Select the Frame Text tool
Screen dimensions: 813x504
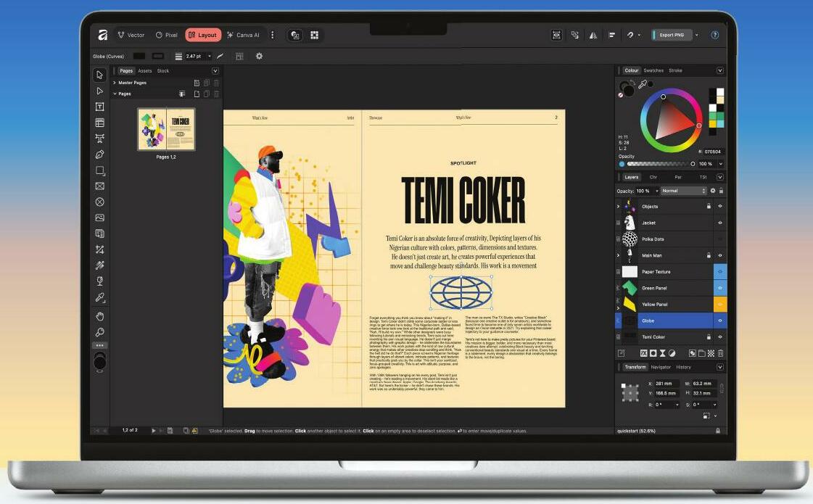[x=99, y=107]
